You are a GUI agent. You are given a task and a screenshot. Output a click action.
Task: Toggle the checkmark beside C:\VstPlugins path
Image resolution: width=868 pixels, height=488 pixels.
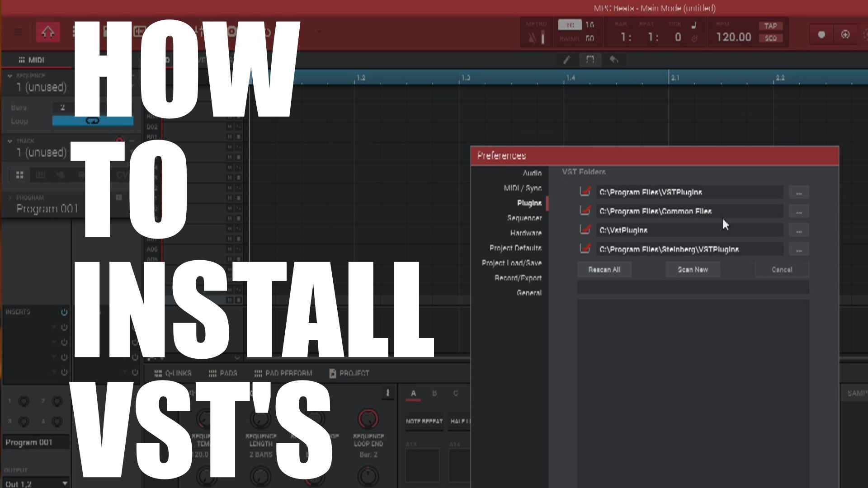585,230
